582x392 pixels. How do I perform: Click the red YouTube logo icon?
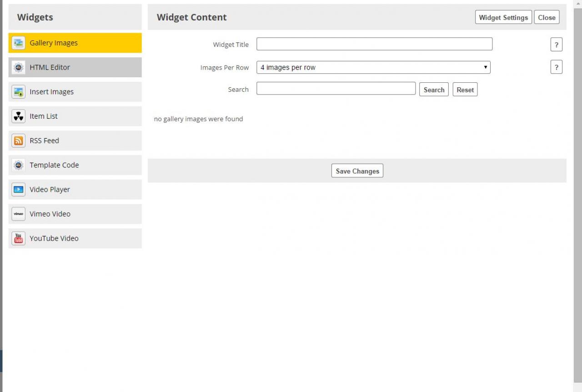click(19, 239)
